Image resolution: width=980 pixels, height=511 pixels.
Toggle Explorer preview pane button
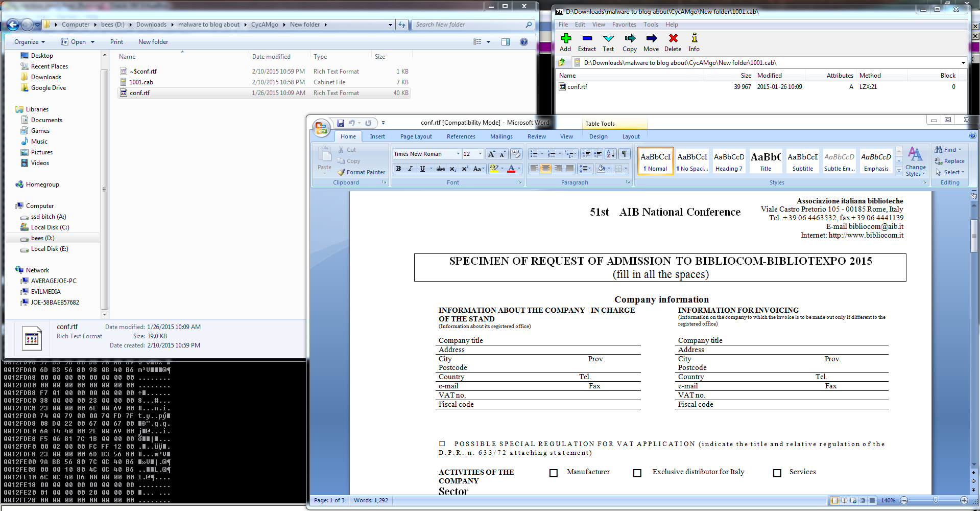[506, 42]
